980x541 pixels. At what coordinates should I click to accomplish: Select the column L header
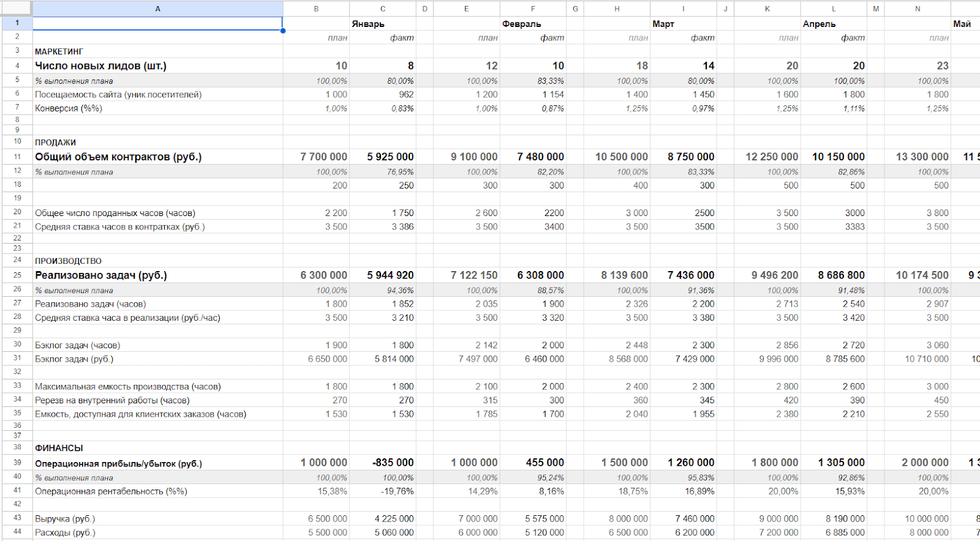click(834, 9)
